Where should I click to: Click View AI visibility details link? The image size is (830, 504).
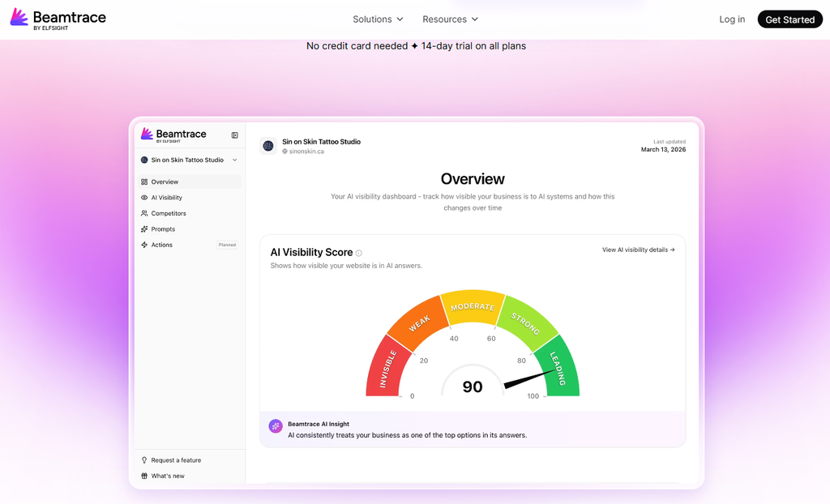pyautogui.click(x=639, y=250)
